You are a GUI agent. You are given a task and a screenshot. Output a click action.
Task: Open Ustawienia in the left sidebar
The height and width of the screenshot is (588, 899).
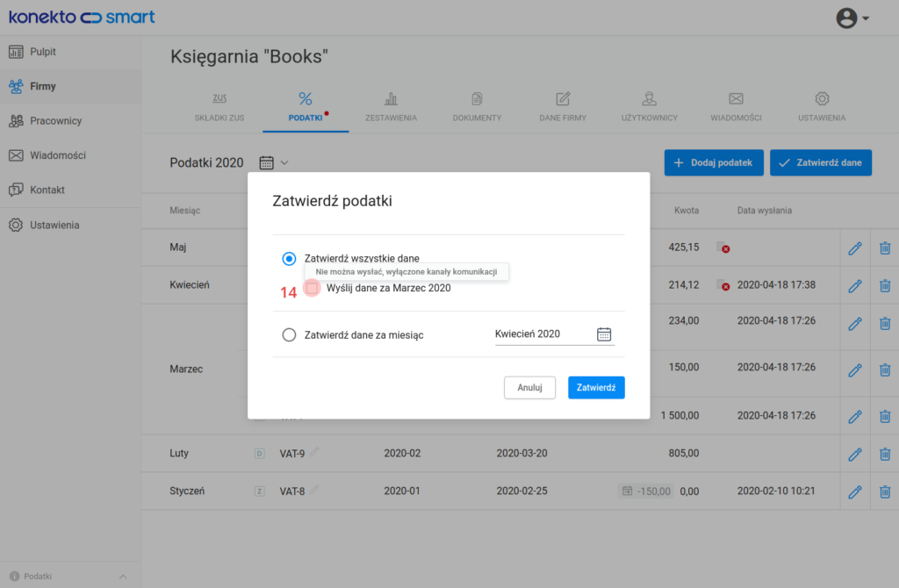(70, 225)
